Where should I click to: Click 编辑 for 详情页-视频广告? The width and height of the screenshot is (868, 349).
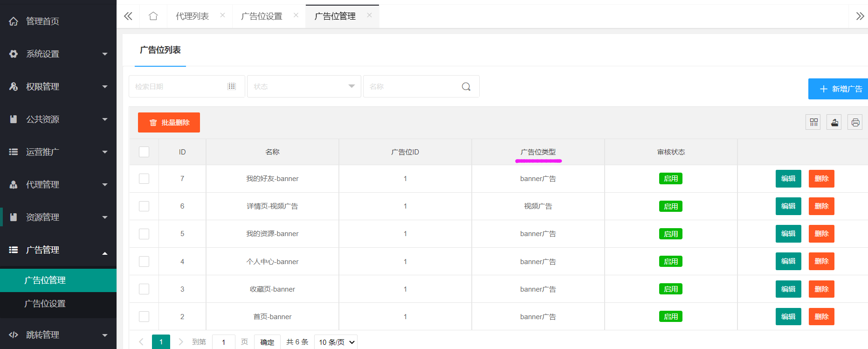[788, 206]
